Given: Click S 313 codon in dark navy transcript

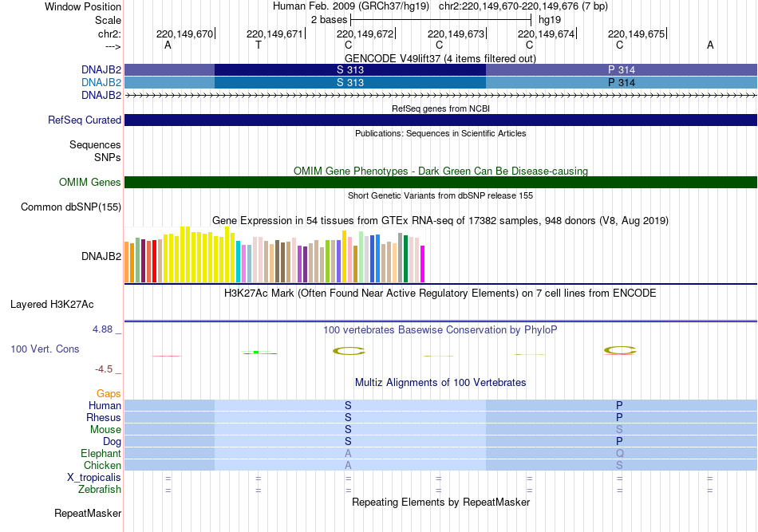Looking at the screenshot, I should [350, 69].
